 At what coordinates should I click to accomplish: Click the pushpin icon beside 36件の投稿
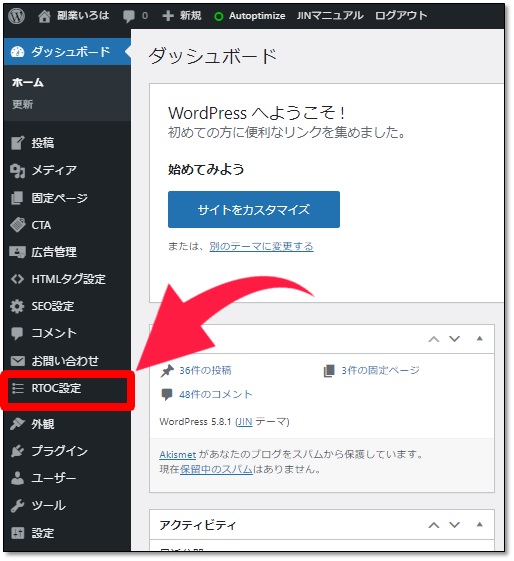(x=167, y=371)
